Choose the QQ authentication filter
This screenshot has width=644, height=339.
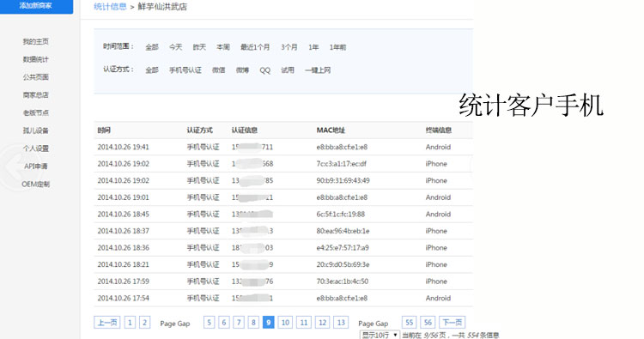[265, 70]
